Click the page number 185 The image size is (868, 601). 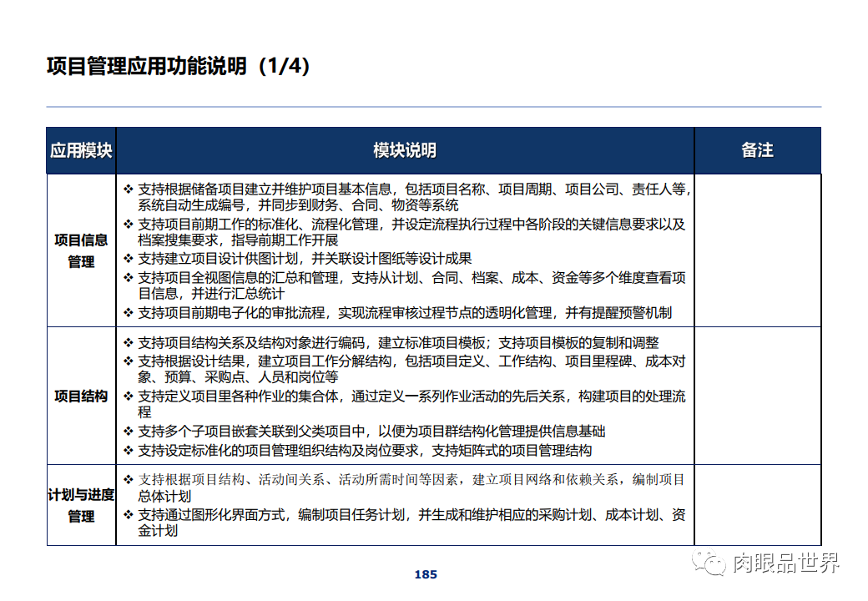426,573
